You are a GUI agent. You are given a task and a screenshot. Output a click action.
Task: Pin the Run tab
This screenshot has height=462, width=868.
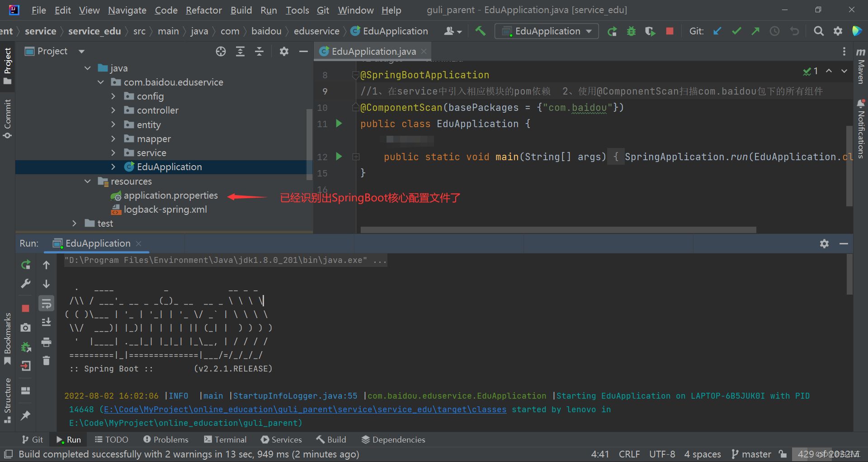pos(26,415)
